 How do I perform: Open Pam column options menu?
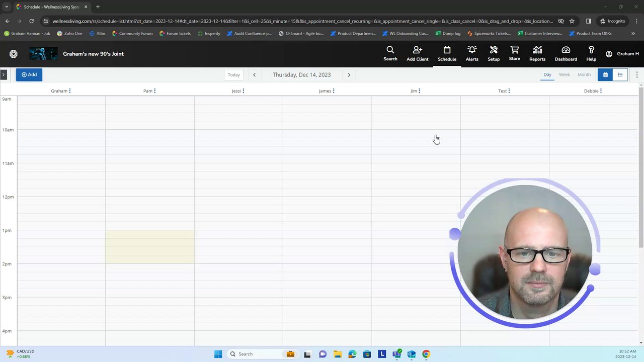(155, 91)
